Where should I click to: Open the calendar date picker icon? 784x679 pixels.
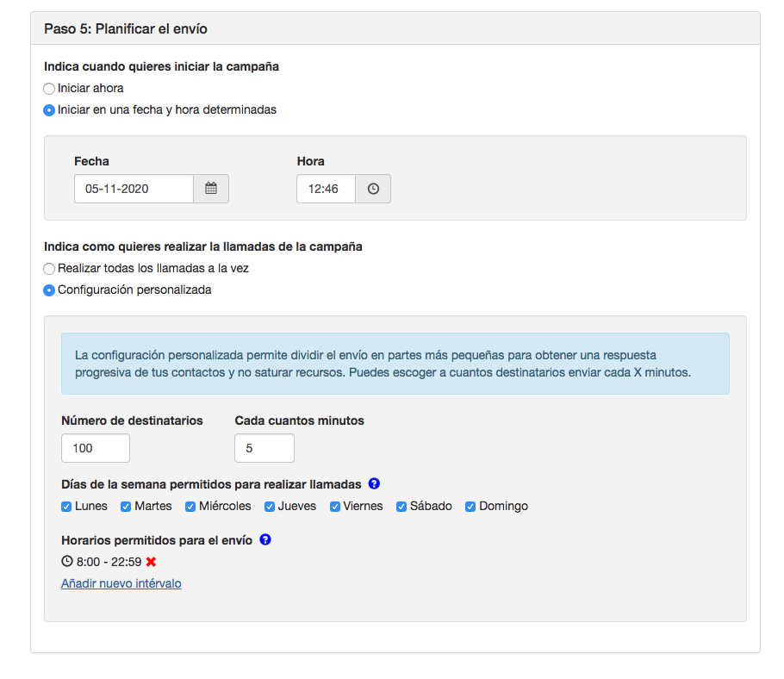211,189
